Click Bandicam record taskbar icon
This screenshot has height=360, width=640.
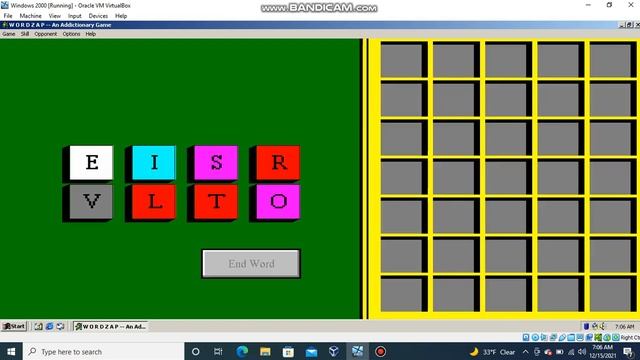click(x=380, y=351)
